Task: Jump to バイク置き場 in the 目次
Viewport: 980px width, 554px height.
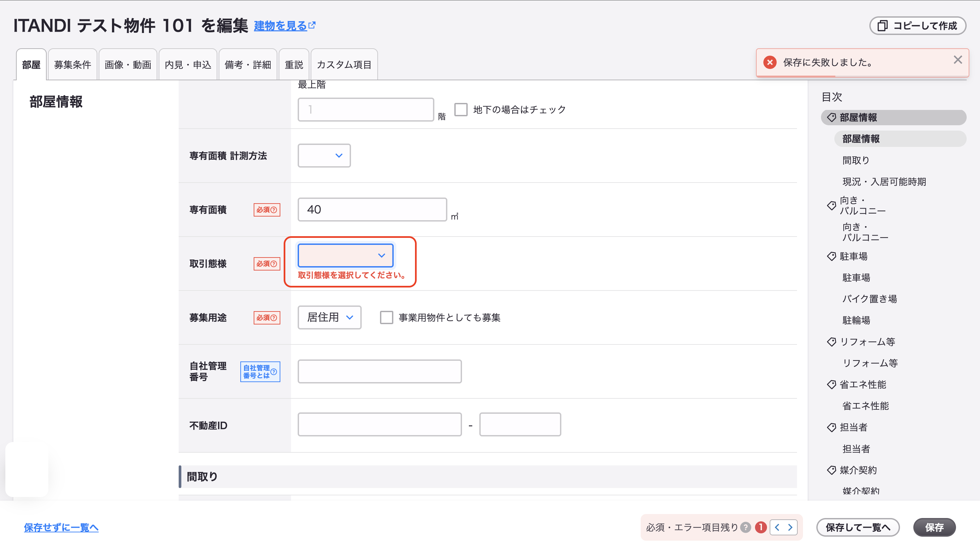Action: 870,299
